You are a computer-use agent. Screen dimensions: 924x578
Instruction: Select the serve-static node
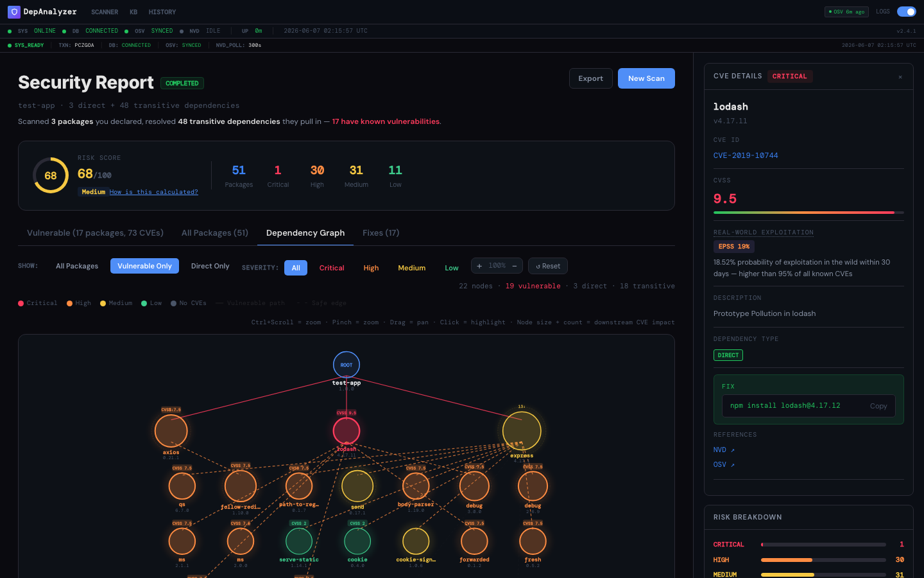tap(299, 541)
